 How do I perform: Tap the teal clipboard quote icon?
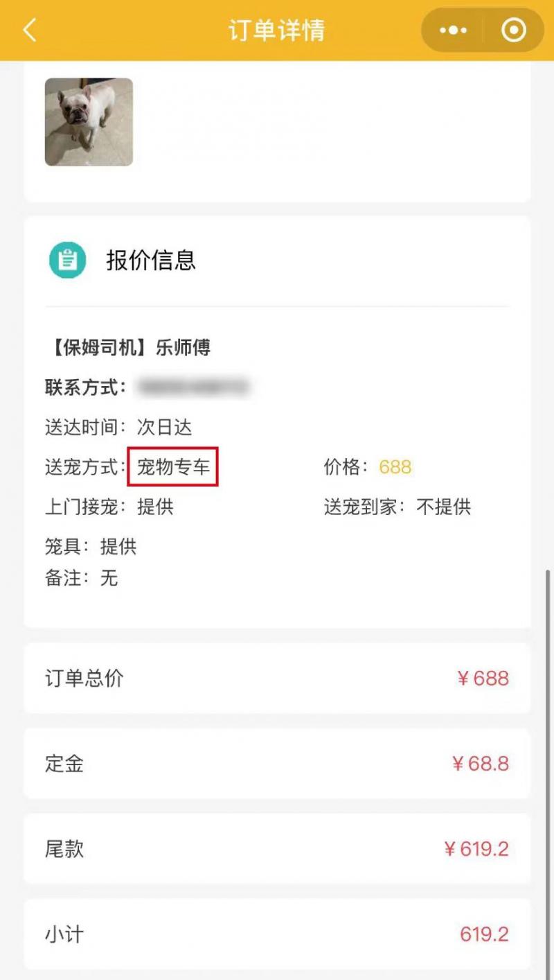[x=67, y=260]
